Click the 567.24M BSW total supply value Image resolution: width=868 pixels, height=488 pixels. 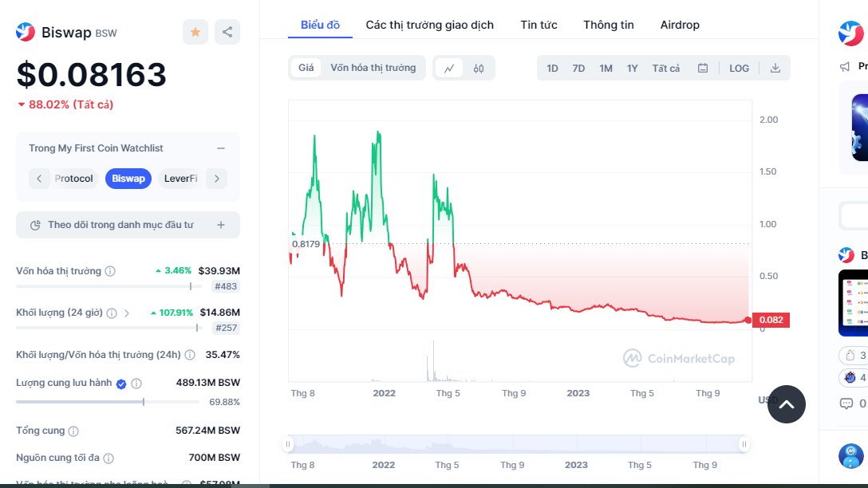tap(208, 431)
